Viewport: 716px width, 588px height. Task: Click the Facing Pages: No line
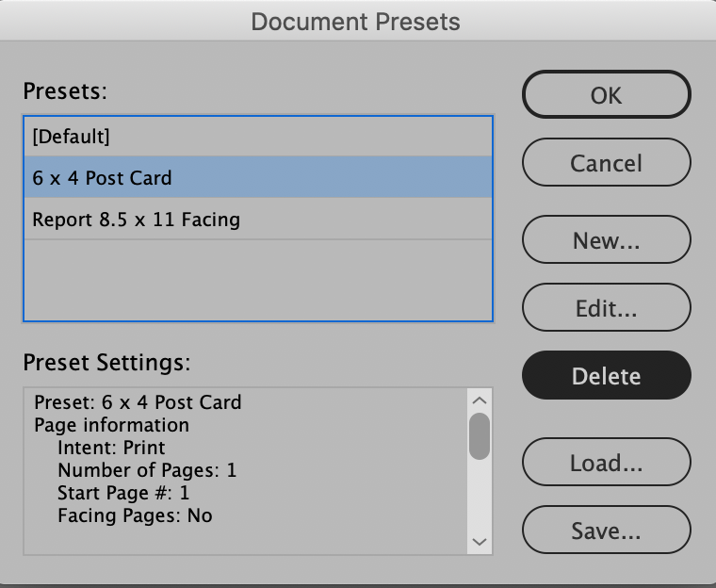[135, 515]
